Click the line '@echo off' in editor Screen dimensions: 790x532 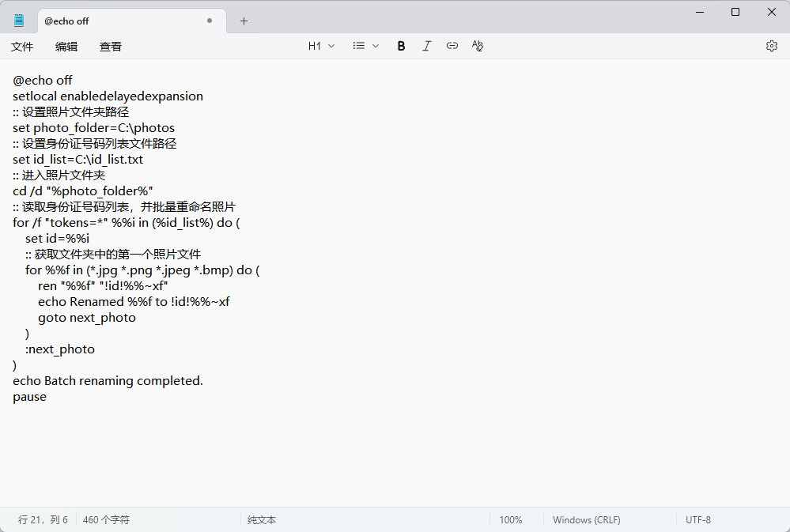click(x=43, y=80)
